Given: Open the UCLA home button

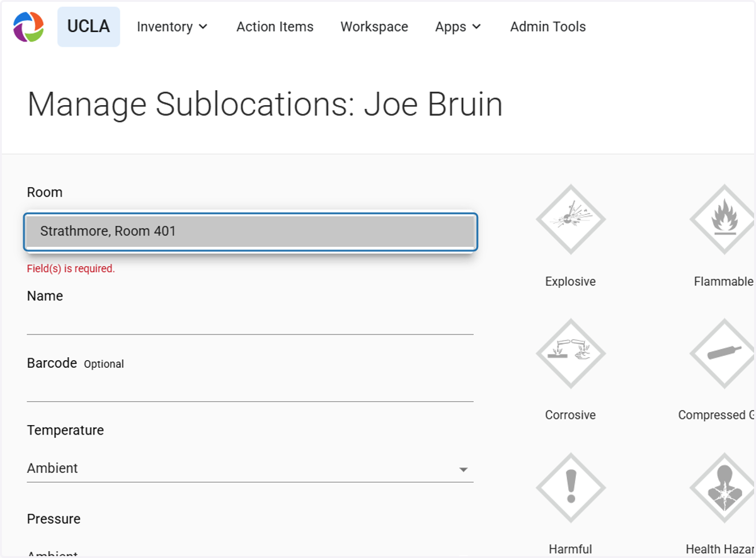Looking at the screenshot, I should [x=89, y=26].
